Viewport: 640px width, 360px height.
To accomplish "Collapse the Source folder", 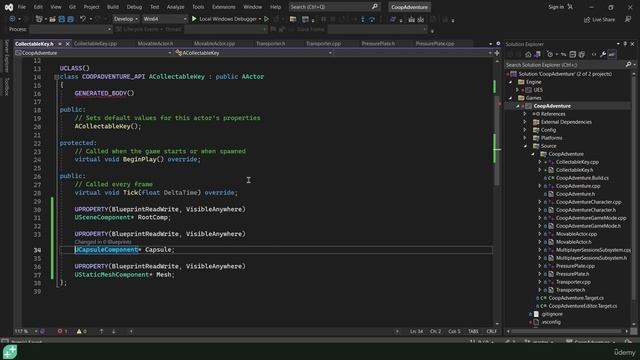I will 525,146.
